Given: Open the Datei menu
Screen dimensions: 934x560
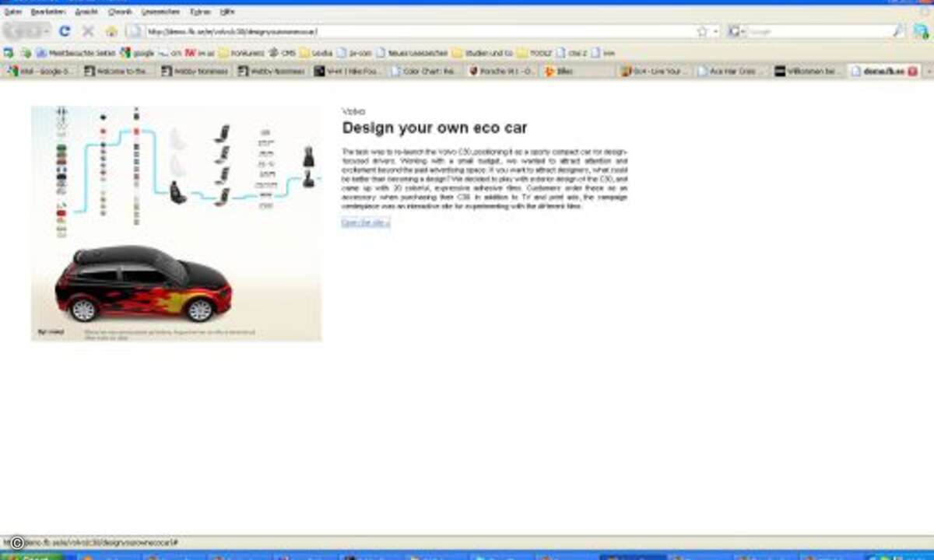Looking at the screenshot, I should tap(12, 12).
